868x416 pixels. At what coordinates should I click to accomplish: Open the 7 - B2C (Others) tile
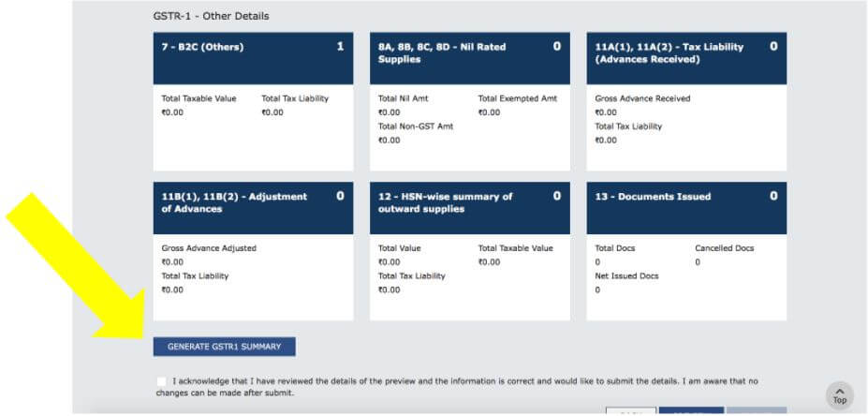253,58
